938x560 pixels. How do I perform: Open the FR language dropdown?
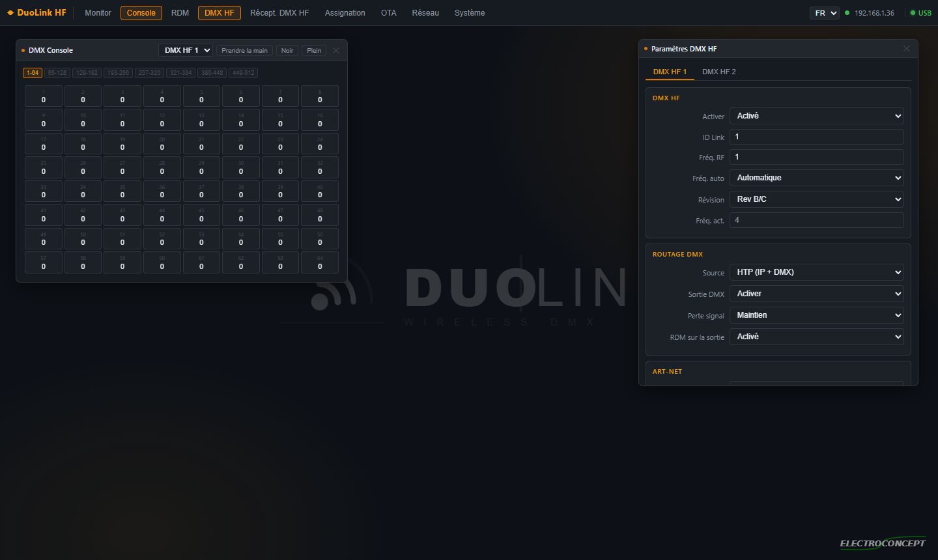point(825,13)
